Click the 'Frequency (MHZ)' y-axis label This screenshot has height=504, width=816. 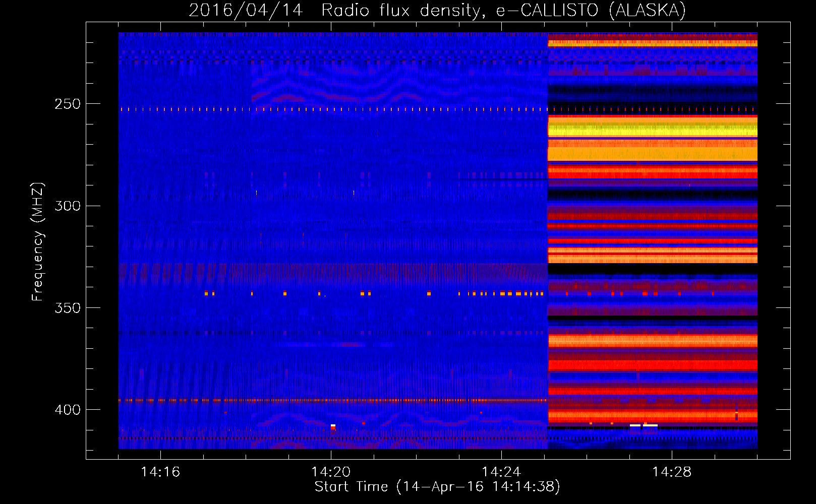pos(38,242)
